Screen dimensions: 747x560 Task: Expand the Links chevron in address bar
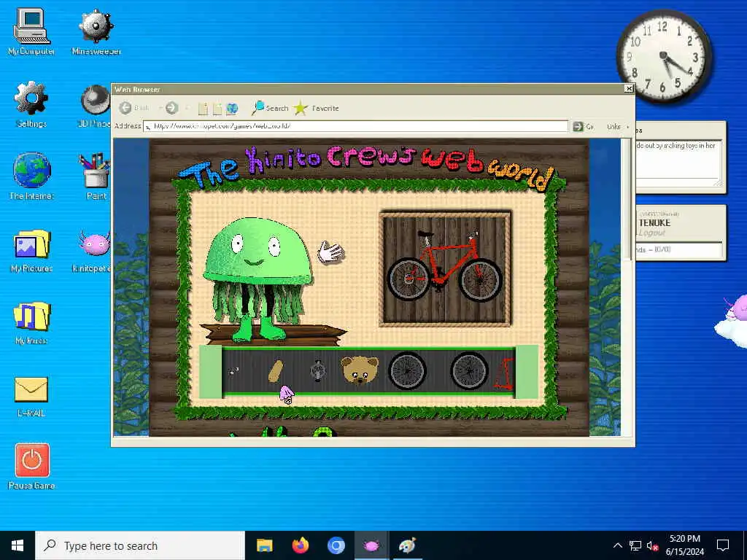pyautogui.click(x=627, y=127)
